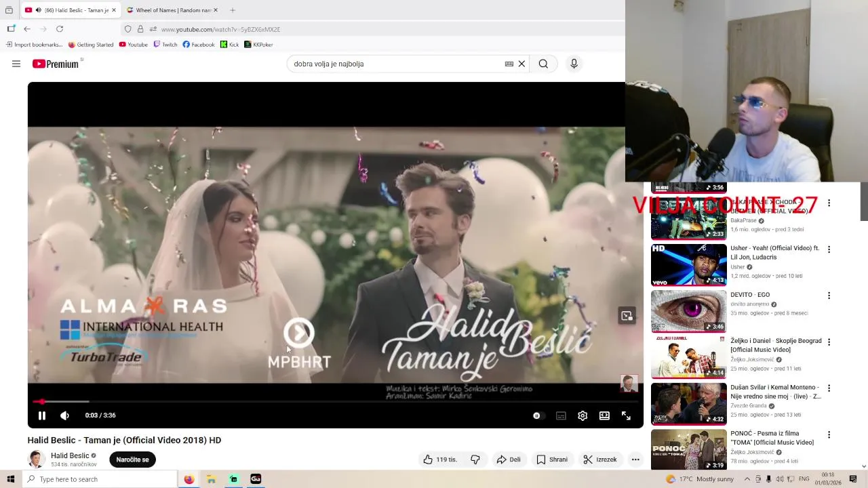Open the Twitch bookmark
This screenshot has height=488, width=868.
(165, 45)
